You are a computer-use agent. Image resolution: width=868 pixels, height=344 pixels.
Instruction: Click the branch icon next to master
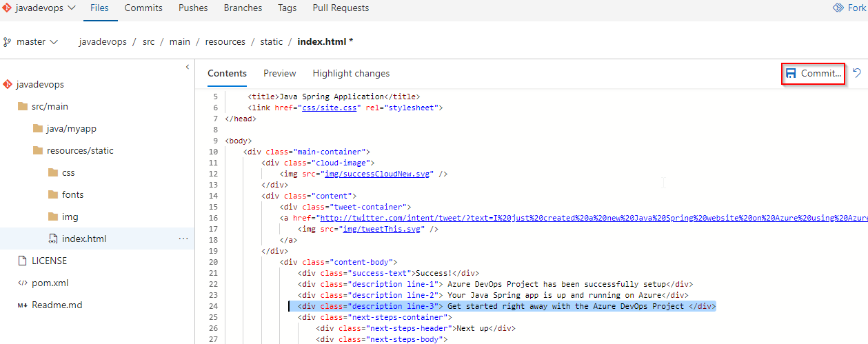click(x=8, y=41)
